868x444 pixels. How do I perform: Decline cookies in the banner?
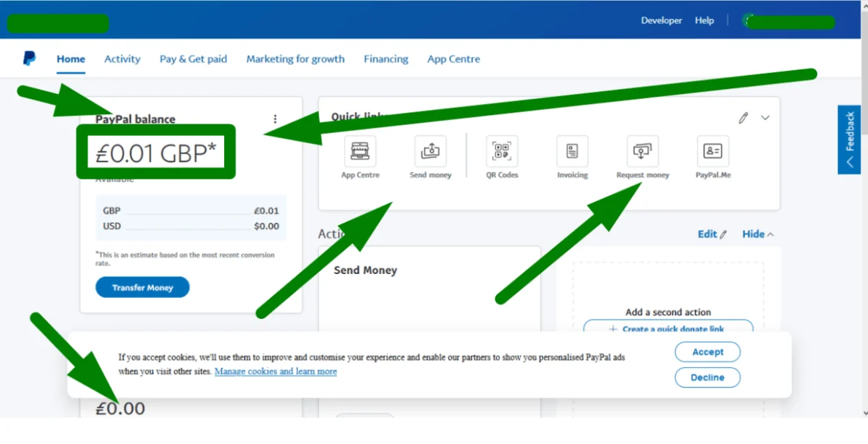[707, 377]
